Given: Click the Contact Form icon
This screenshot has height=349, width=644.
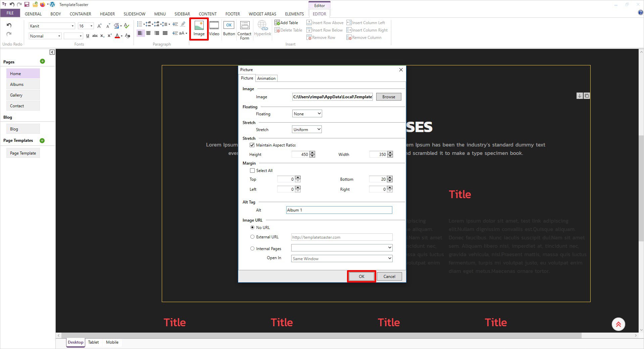Looking at the screenshot, I should point(244,30).
